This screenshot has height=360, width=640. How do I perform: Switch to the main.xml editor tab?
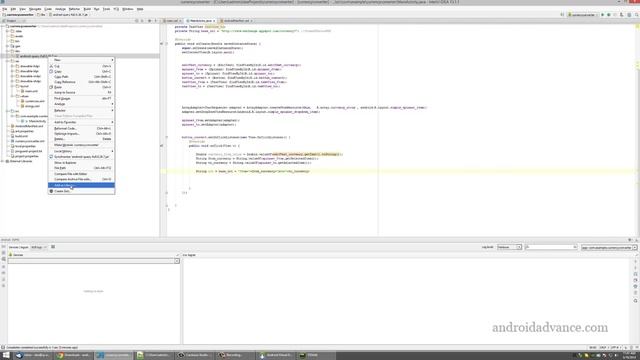click(x=172, y=21)
